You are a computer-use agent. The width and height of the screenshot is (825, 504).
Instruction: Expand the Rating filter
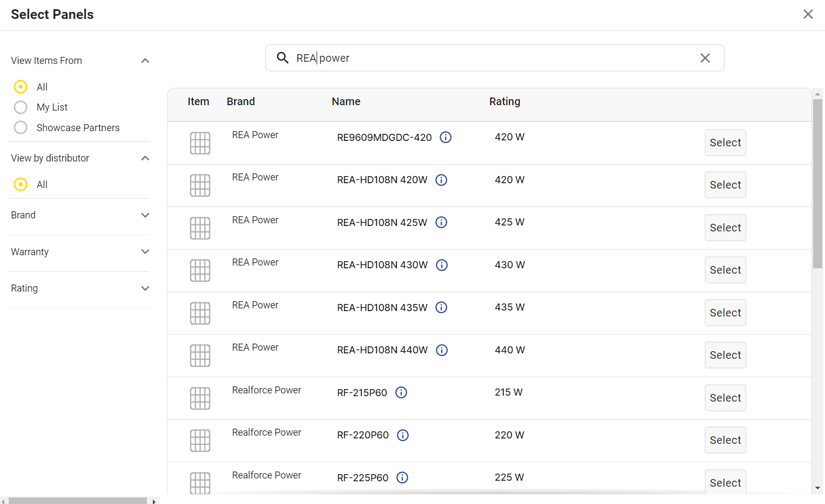(x=145, y=288)
